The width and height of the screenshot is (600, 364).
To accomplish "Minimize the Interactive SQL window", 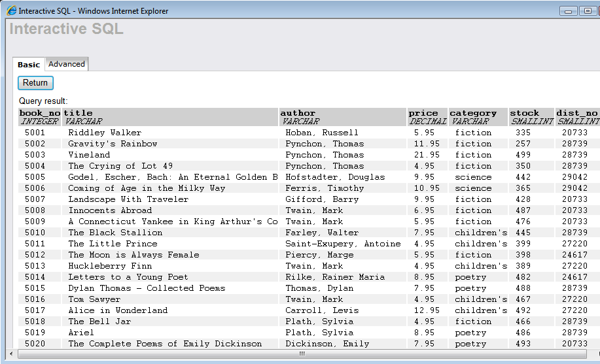I will pos(568,10).
